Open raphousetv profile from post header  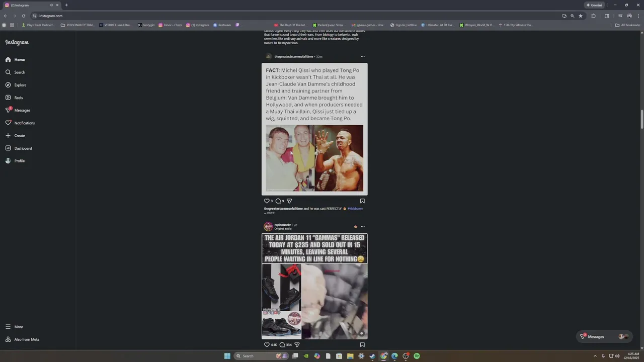tap(283, 225)
